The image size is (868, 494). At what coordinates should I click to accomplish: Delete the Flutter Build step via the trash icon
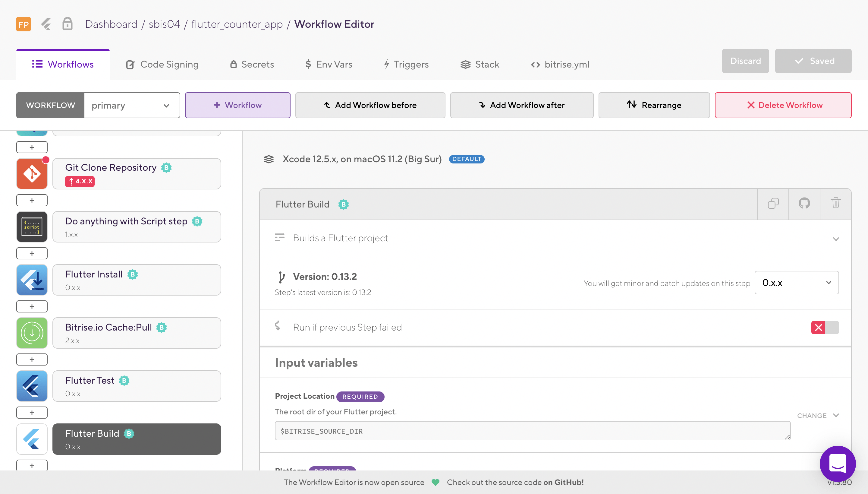click(x=835, y=204)
